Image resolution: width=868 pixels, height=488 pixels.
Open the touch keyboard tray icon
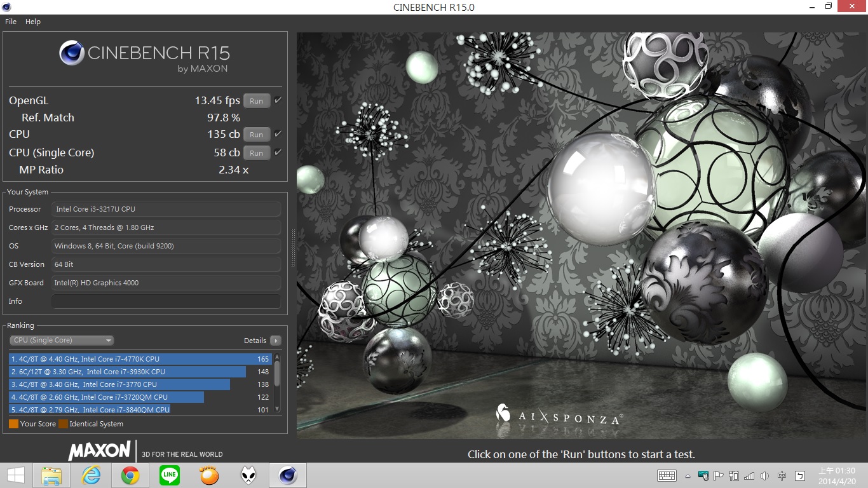tap(667, 475)
